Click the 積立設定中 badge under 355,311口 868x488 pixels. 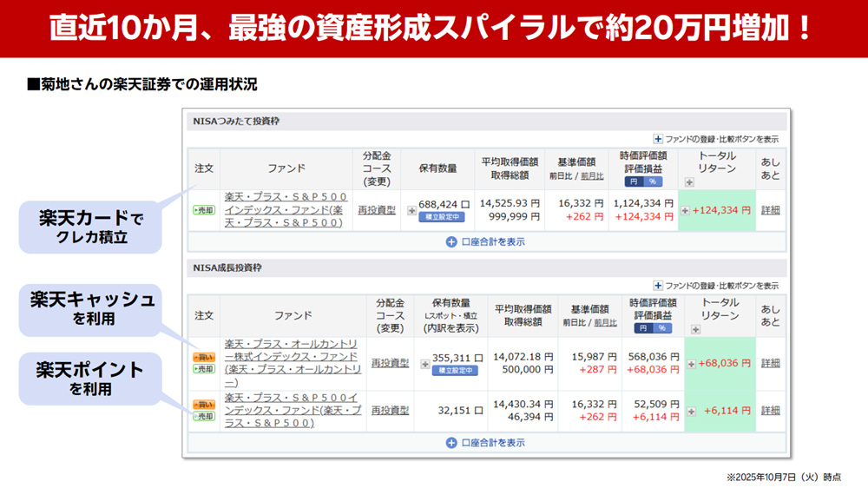point(454,371)
